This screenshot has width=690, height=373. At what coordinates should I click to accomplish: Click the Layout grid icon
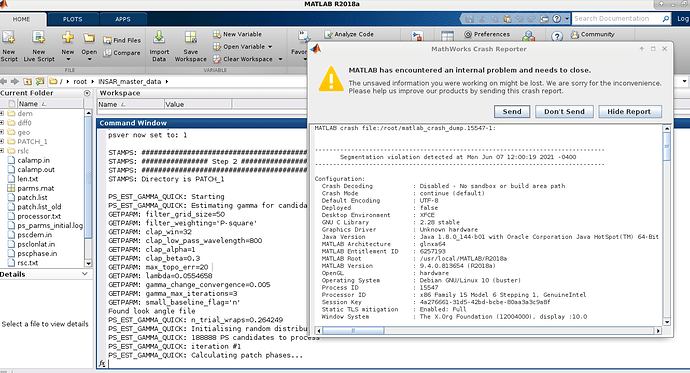[x=447, y=36]
